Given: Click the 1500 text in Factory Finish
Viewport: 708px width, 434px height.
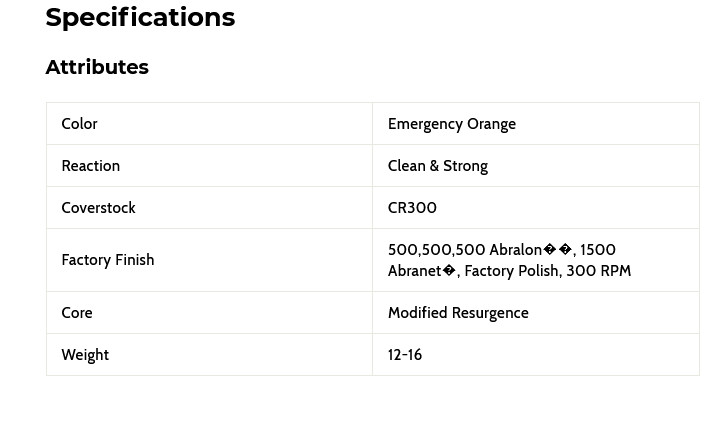Looking at the screenshot, I should coord(598,250).
